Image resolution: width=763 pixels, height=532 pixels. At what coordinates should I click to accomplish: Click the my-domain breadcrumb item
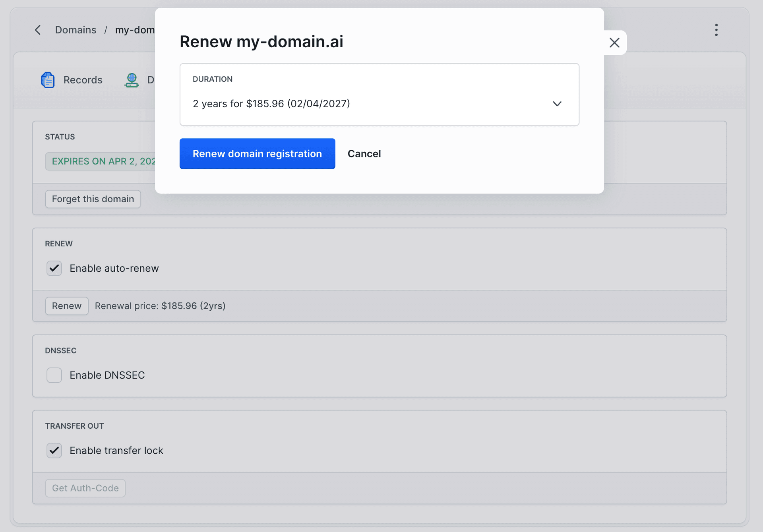[x=135, y=30]
